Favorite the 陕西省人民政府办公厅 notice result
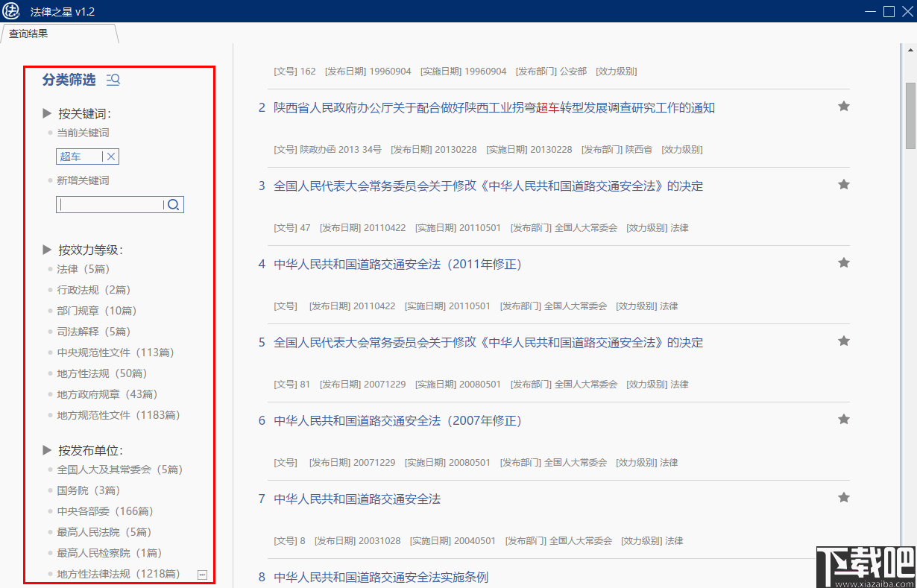Screen dimensions: 917x588 [843, 106]
